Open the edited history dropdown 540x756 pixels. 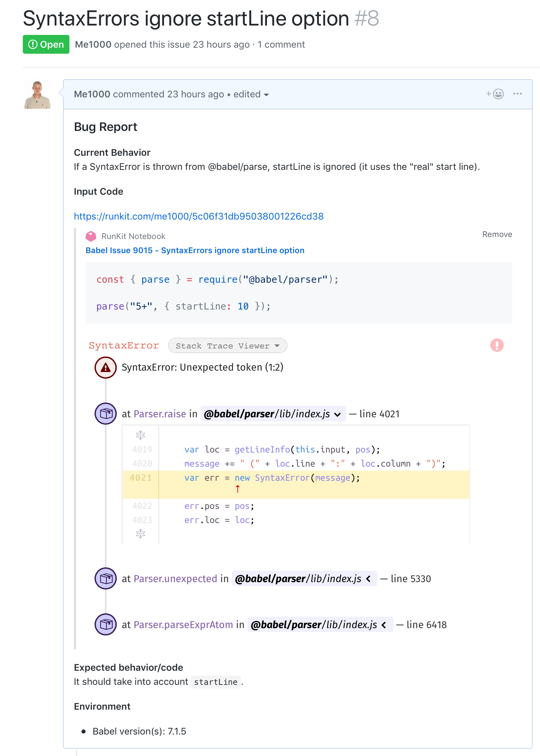(251, 94)
